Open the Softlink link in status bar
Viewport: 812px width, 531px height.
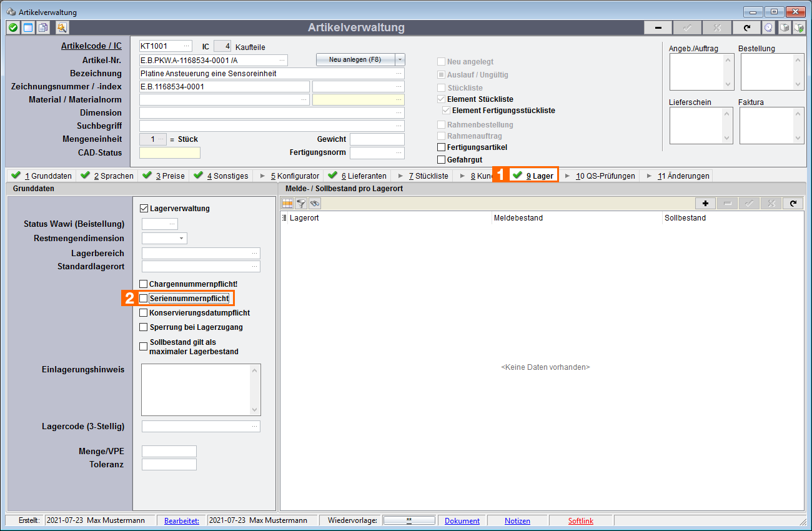point(581,520)
